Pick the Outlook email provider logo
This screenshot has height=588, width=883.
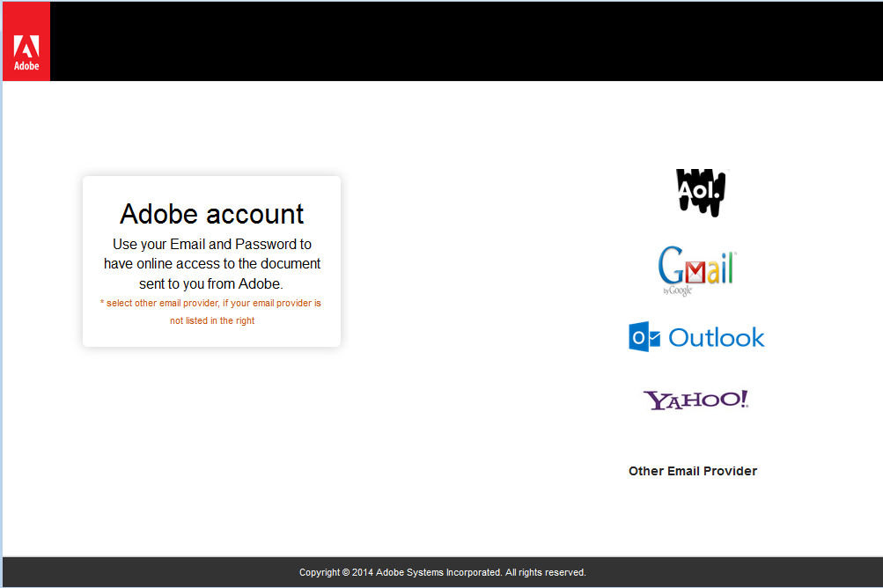(696, 337)
